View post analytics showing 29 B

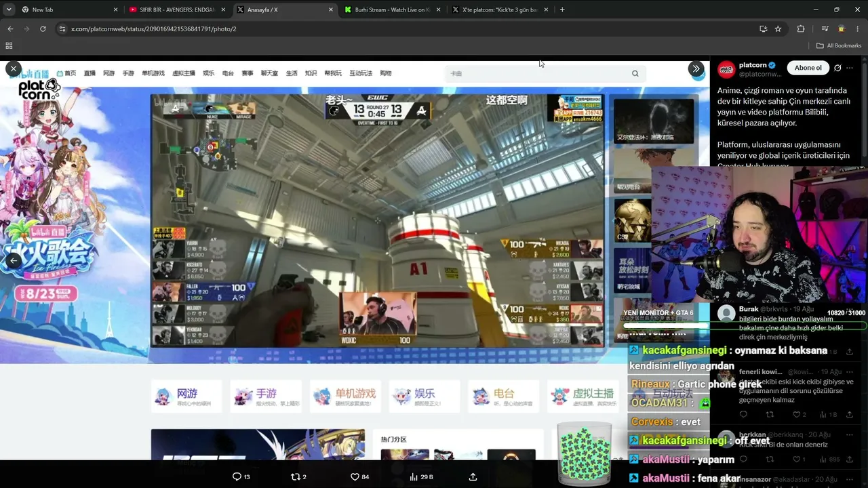click(x=421, y=477)
